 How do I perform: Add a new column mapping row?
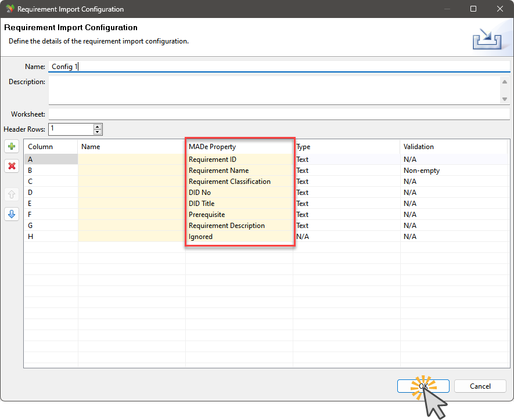(11, 146)
